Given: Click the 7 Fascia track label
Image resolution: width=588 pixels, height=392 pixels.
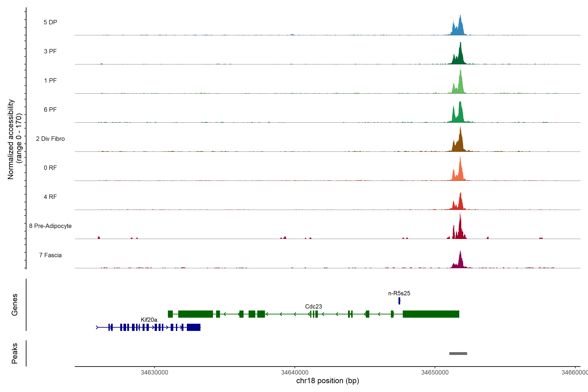Looking at the screenshot, I should (x=50, y=255).
